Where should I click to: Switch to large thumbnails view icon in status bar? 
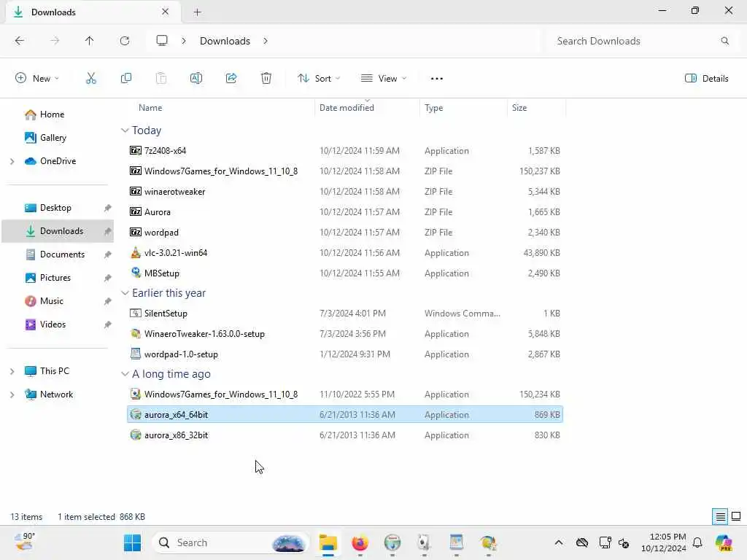736,517
